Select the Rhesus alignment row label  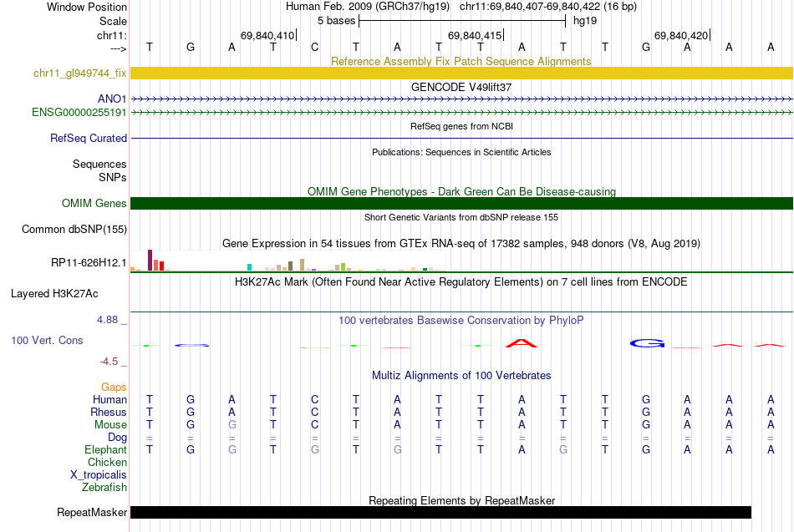pyautogui.click(x=109, y=412)
